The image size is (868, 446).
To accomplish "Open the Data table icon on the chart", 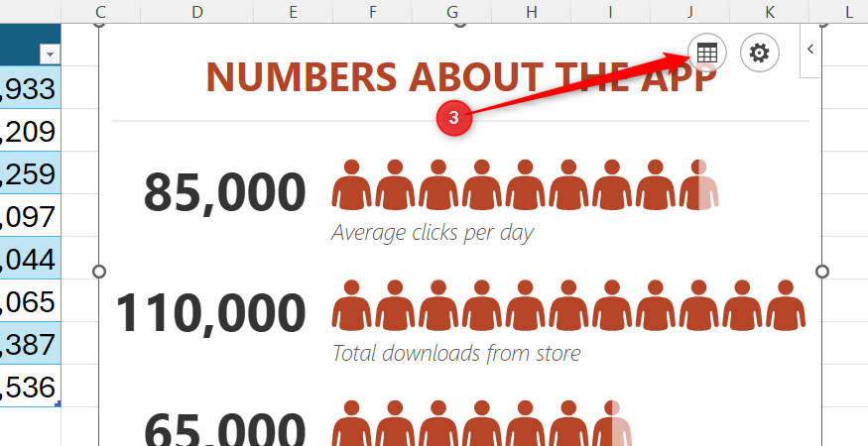I will pos(707,54).
